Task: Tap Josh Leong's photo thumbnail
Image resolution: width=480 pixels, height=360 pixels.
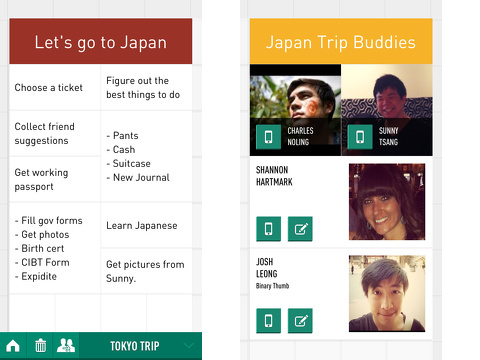Action: click(387, 293)
